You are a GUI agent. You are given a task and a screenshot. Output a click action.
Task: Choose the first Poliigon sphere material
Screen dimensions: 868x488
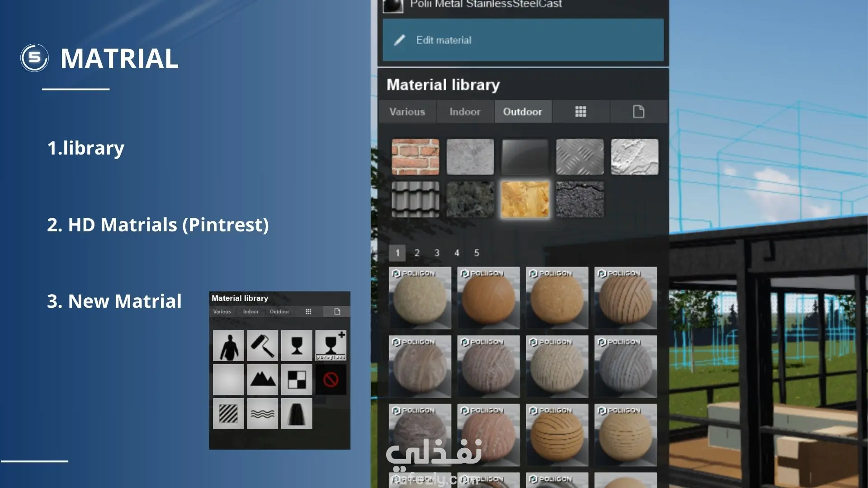click(420, 298)
